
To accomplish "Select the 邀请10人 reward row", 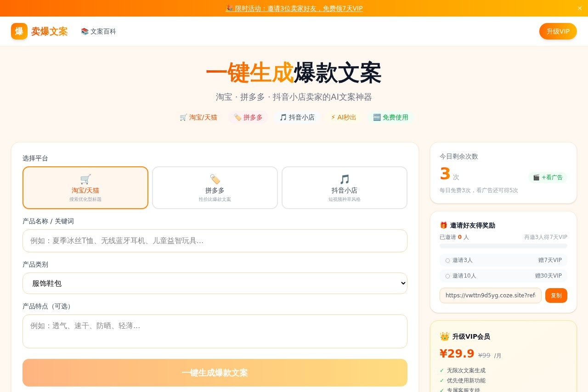I will (503, 276).
